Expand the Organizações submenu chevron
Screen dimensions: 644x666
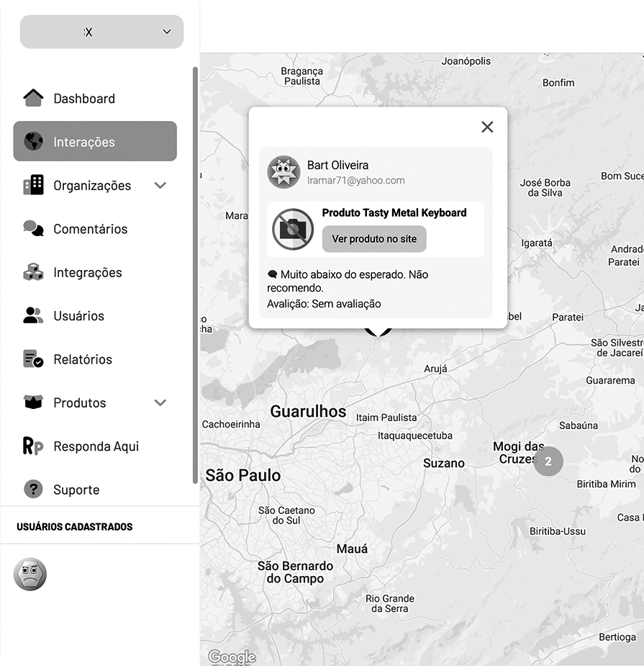160,185
